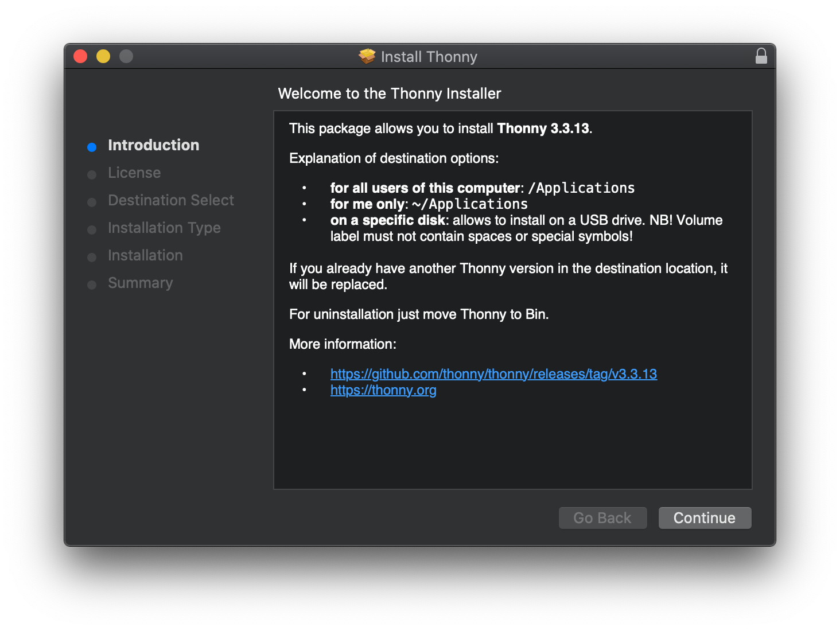Open the GitHub releases v3.3.13 link
The width and height of the screenshot is (840, 631).
pyautogui.click(x=493, y=374)
